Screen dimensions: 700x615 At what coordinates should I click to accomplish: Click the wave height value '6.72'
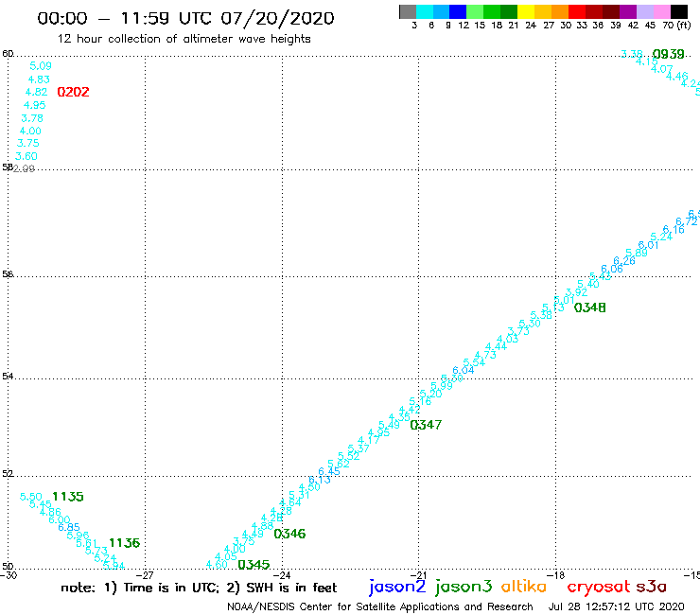pyautogui.click(x=687, y=221)
